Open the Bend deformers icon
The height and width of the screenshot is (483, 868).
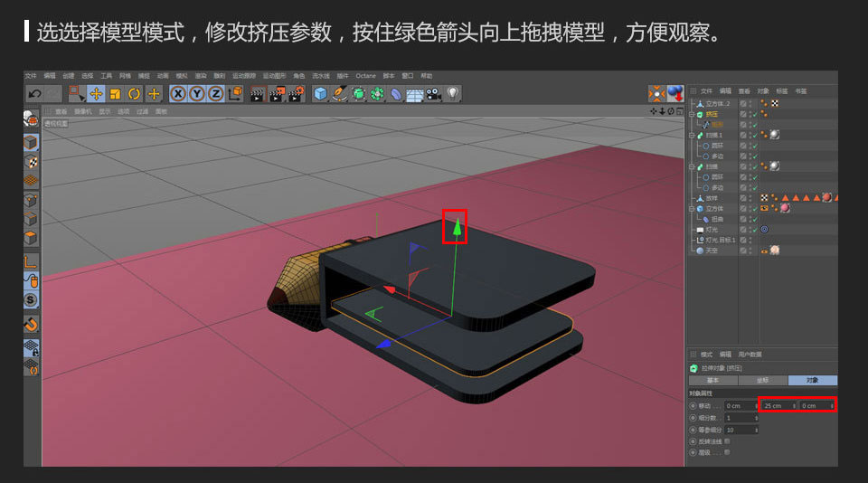tap(396, 94)
